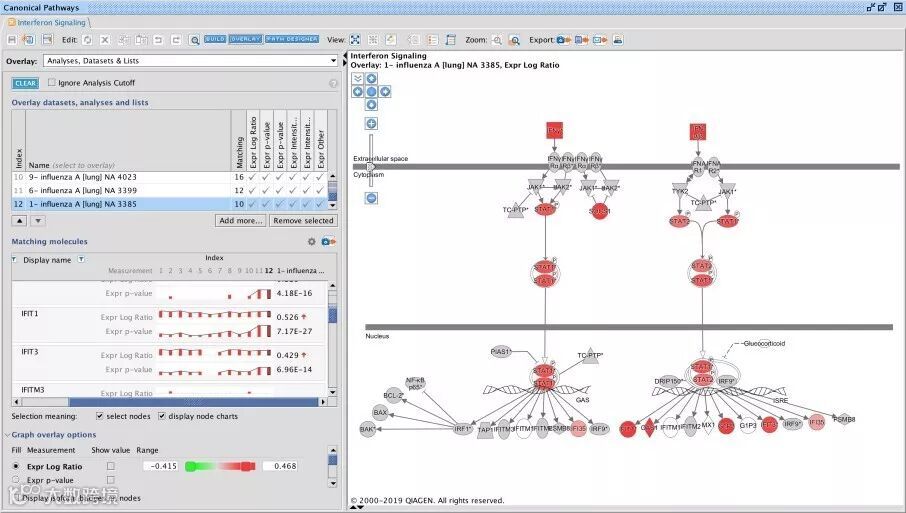Screen dimensions: 906x513
Task: Click the Zoom in magnifier icon
Action: point(514,40)
